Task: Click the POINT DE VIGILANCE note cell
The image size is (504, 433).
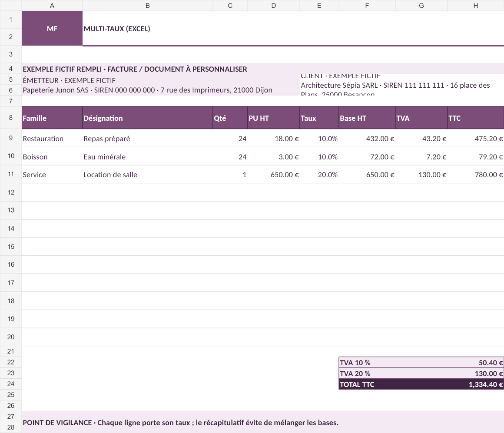Action: click(263, 422)
